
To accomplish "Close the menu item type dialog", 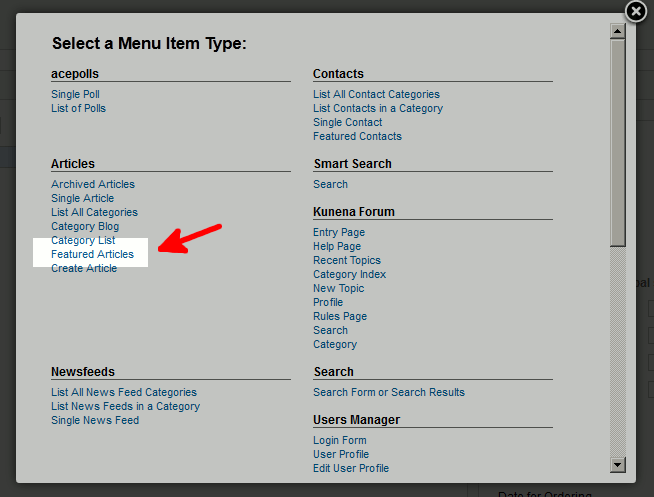I will (635, 12).
